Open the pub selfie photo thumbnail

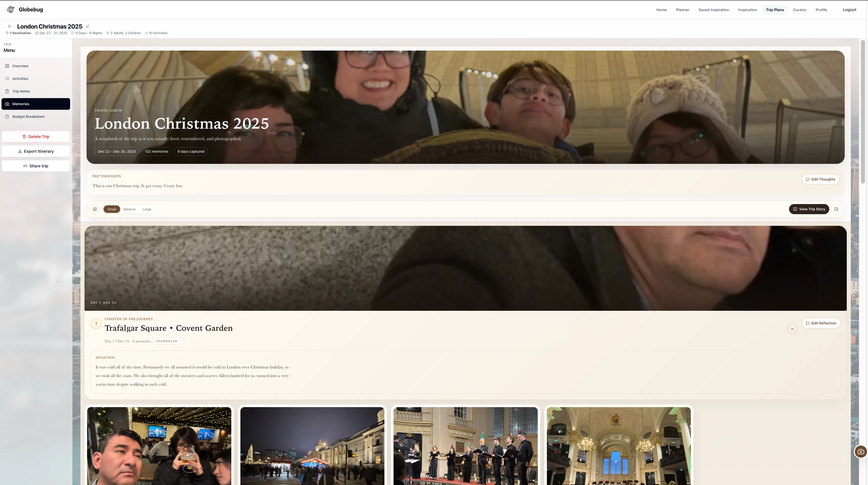(x=159, y=446)
